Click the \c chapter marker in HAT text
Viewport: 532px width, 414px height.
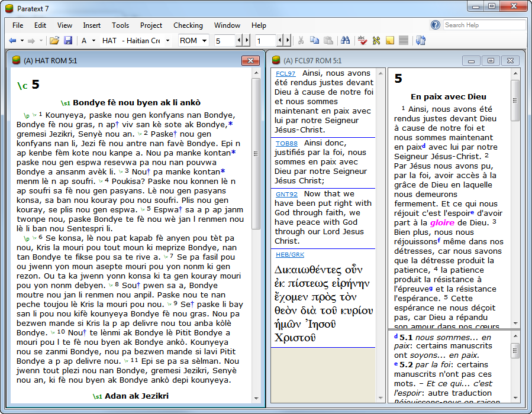pyautogui.click(x=22, y=86)
